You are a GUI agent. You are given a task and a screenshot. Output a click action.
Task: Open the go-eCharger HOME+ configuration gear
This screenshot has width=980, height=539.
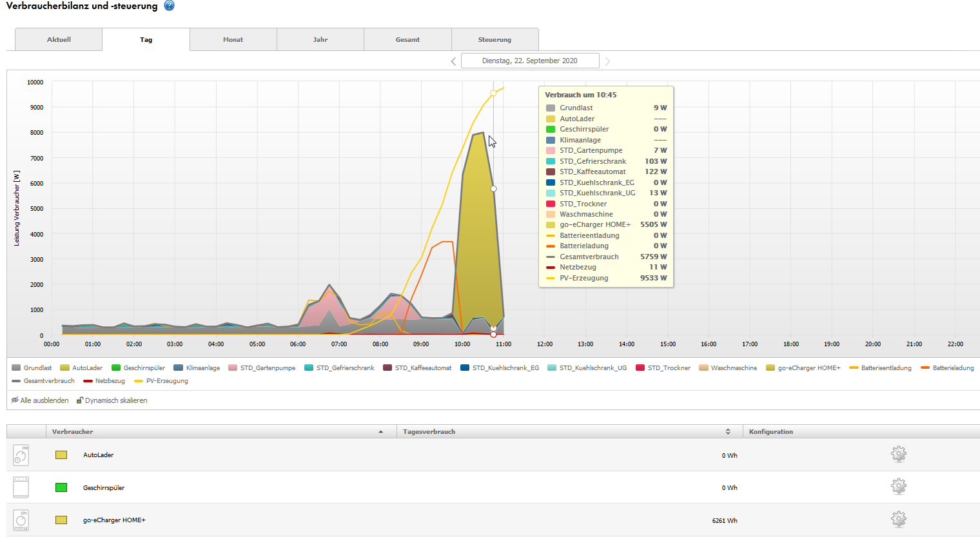(898, 519)
